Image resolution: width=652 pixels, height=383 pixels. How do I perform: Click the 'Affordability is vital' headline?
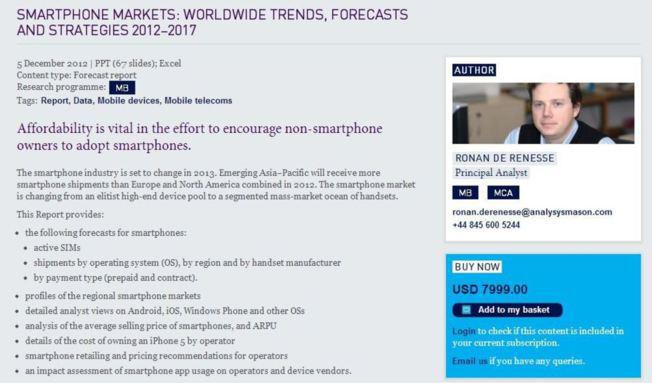200,137
